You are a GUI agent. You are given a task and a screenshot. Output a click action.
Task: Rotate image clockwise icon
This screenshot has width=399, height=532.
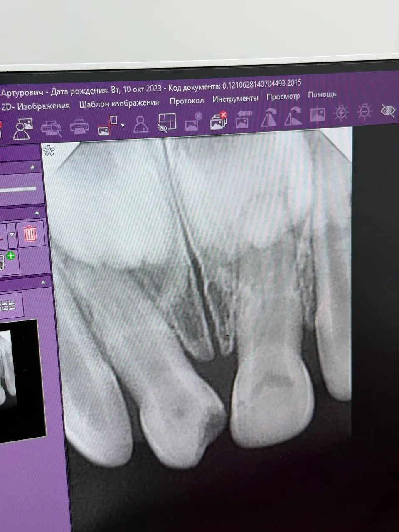[293, 116]
